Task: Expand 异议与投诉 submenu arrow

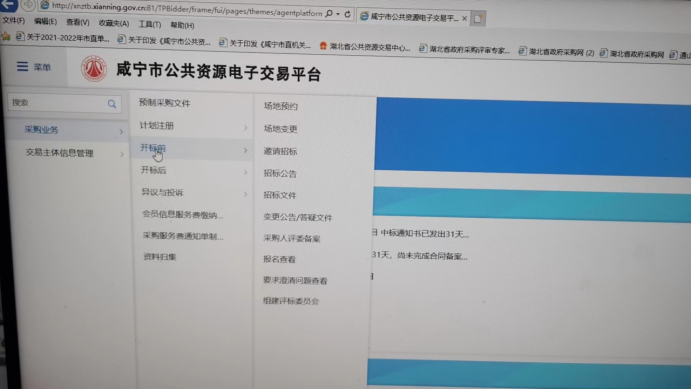Action: tap(245, 194)
